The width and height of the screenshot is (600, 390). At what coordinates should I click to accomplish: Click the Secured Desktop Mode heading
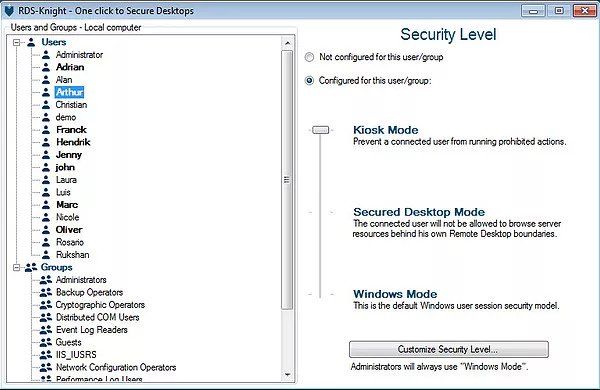tap(419, 212)
